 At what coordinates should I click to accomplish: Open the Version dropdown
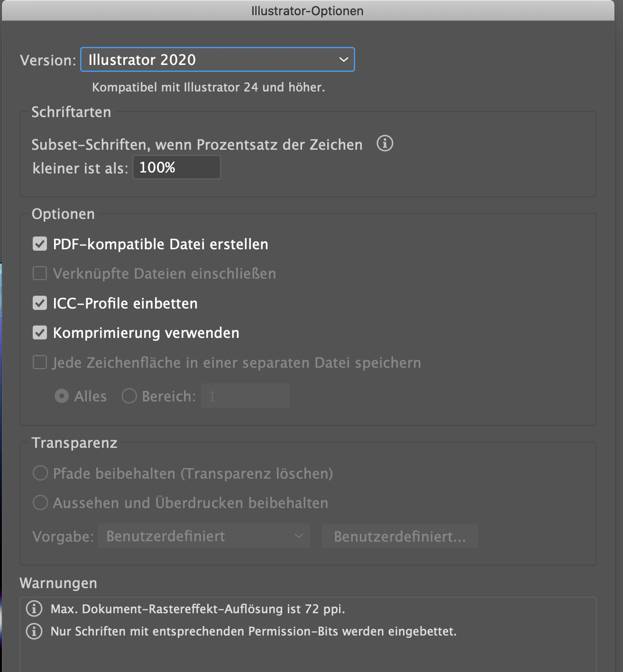point(217,59)
